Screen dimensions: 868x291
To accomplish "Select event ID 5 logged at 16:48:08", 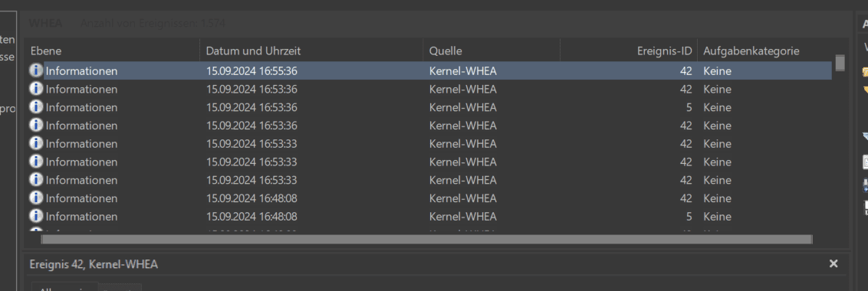I will tap(429, 216).
